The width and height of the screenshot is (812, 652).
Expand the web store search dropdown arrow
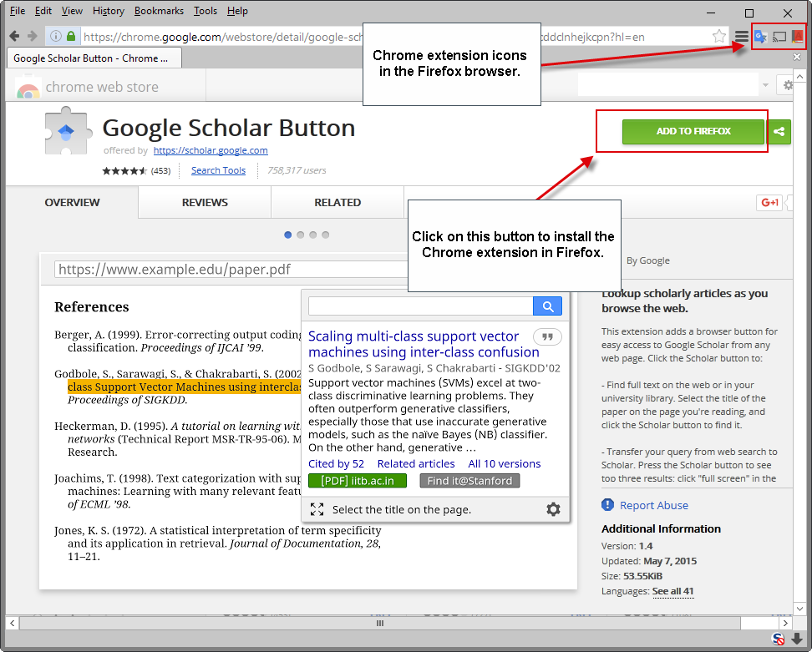(x=765, y=85)
